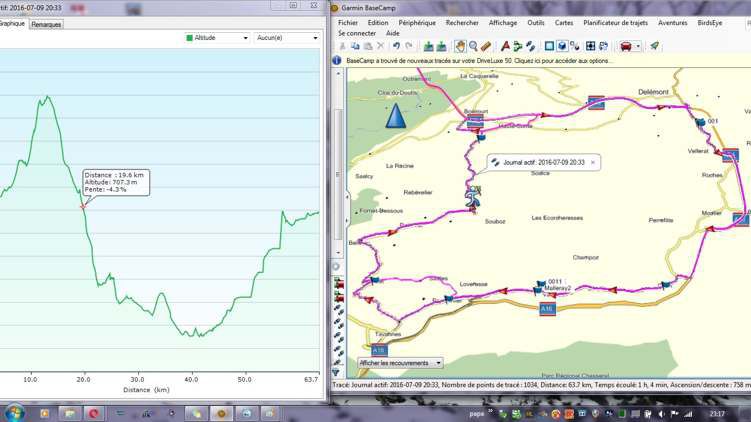Click the green paper-plane adventure icon
751x422 pixels.
pyautogui.click(x=654, y=46)
